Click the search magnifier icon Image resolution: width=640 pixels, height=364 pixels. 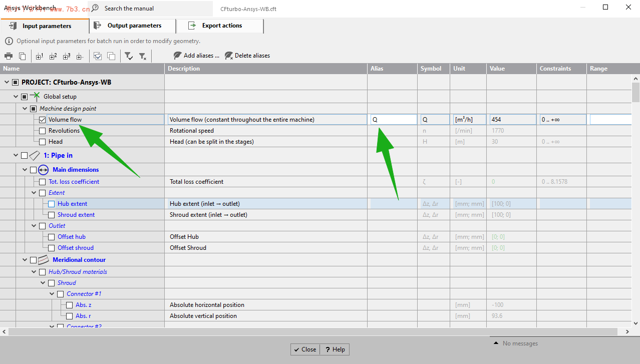tap(95, 8)
